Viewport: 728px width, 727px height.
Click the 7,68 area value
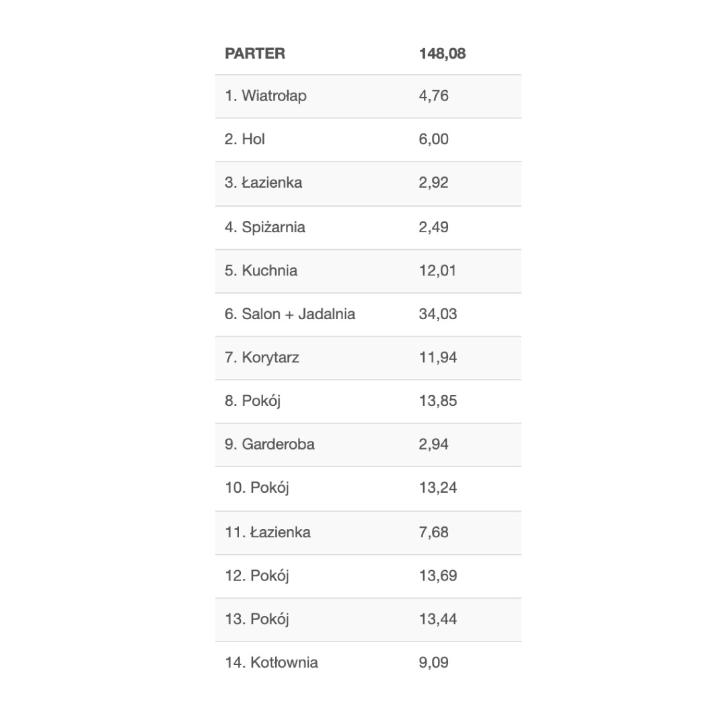(x=433, y=532)
